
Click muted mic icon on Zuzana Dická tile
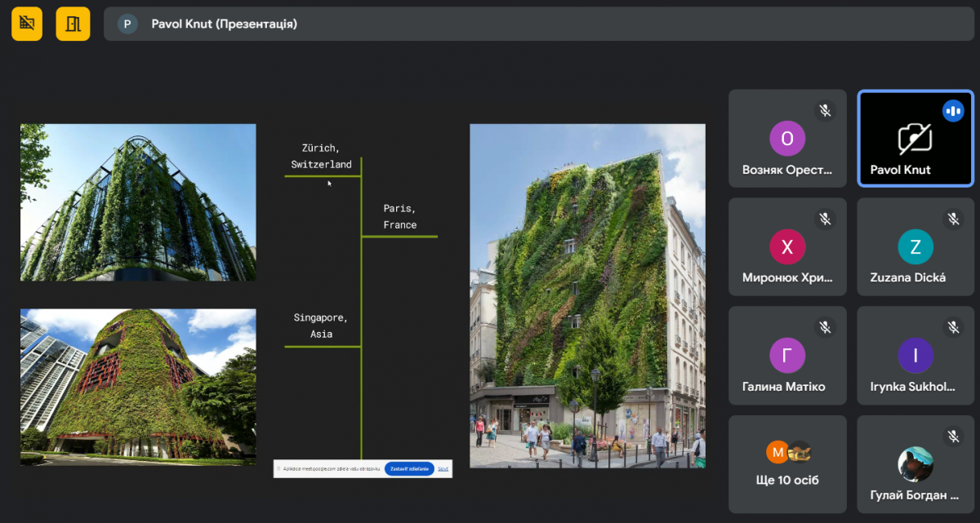[x=952, y=219]
